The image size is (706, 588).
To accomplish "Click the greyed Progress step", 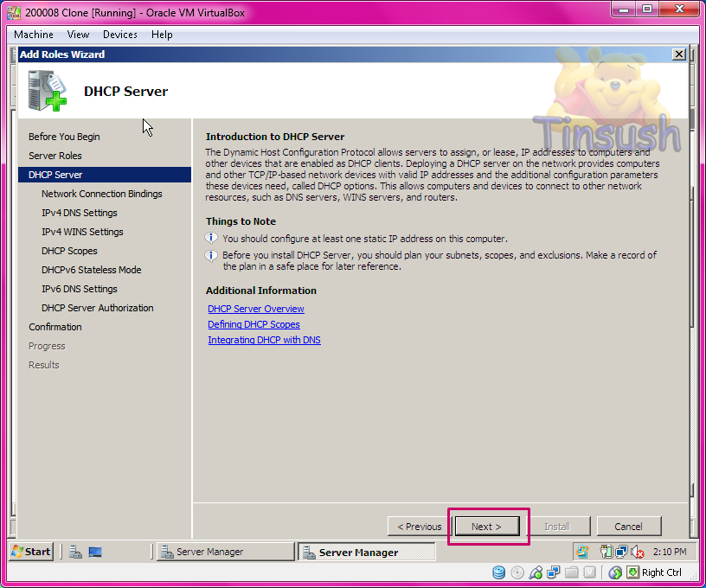I will point(47,346).
